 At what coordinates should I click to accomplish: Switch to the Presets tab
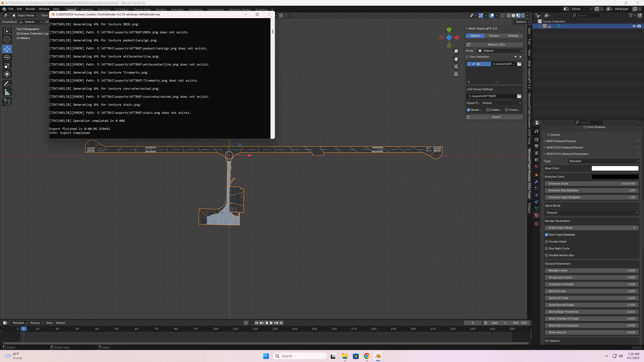[x=494, y=36]
